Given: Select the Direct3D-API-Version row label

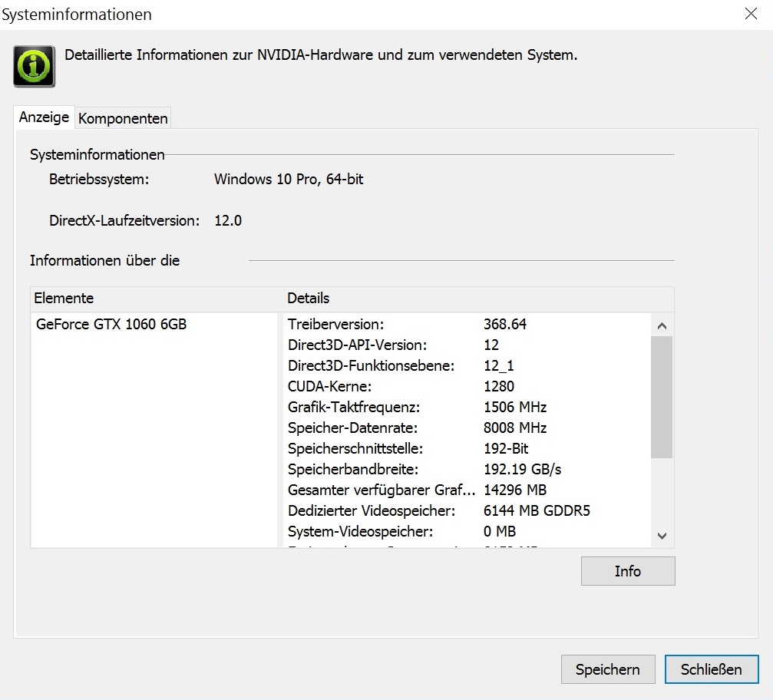Looking at the screenshot, I should (358, 345).
